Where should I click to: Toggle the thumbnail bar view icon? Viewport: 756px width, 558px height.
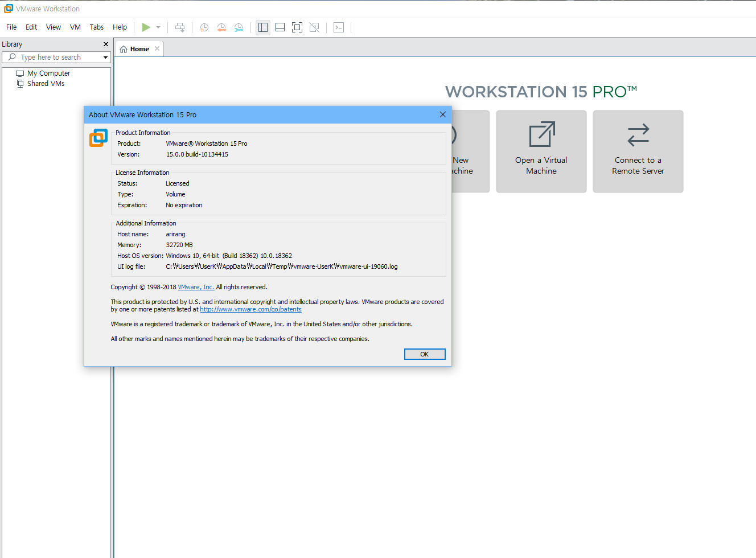click(280, 27)
